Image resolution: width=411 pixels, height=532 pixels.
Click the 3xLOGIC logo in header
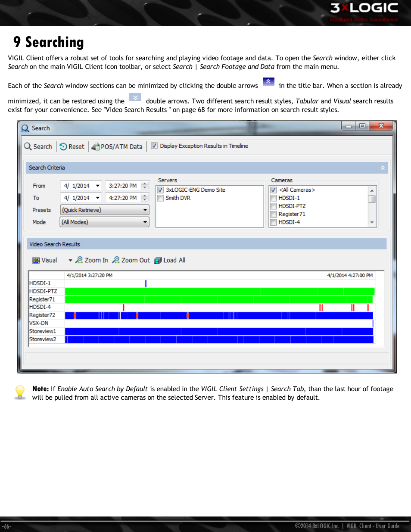(x=364, y=12)
